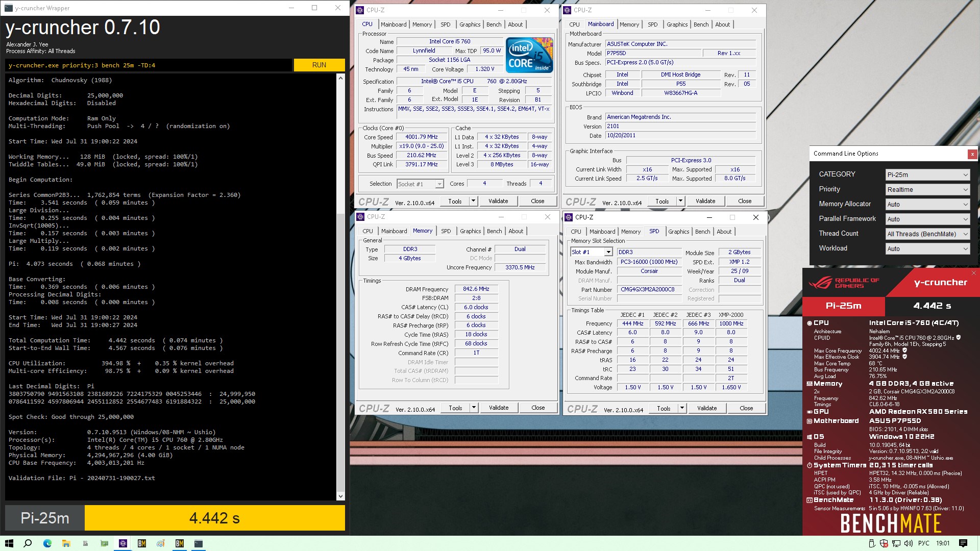Image resolution: width=980 pixels, height=551 pixels.
Task: Click the Republic of Gamers logo
Action: pos(843,283)
